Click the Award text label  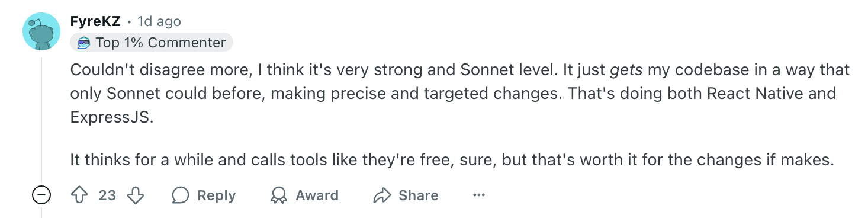317,195
